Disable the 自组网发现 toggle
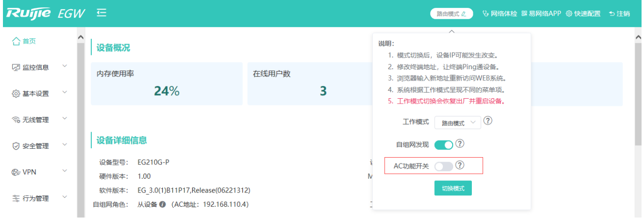Viewport: 644px width, 219px height. click(x=443, y=144)
